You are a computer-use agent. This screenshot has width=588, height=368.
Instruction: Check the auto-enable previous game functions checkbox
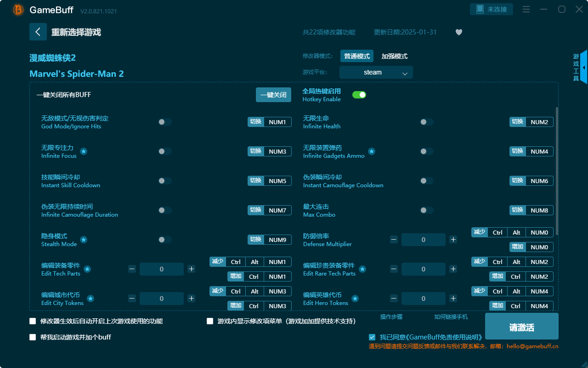[x=33, y=321]
